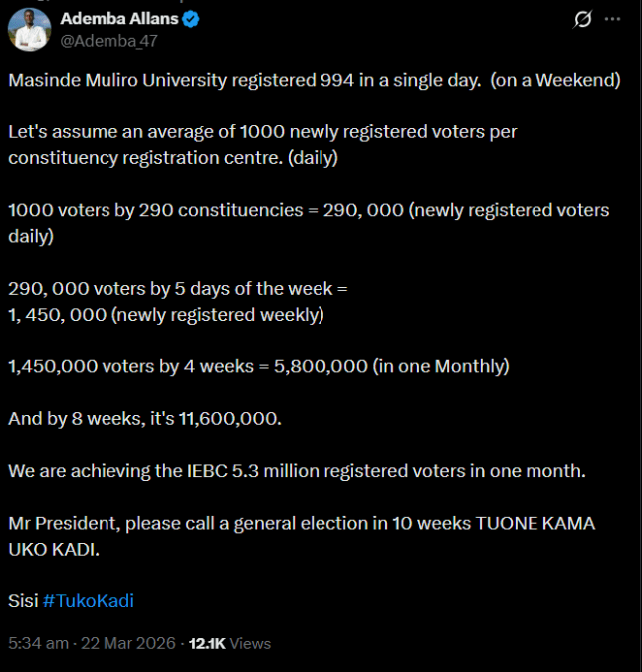
Task: Click the Ademba Allans display name
Action: (x=119, y=19)
